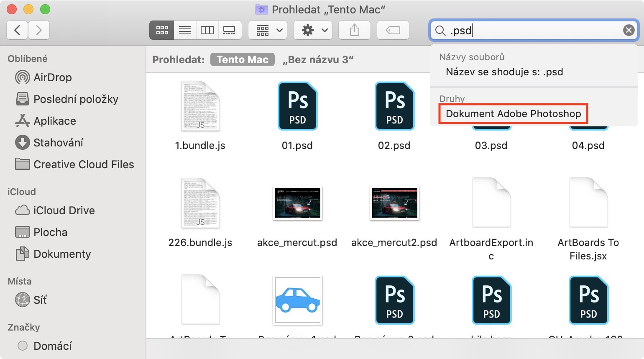
Task: Select the Tento Mac search scope
Action: pos(243,59)
